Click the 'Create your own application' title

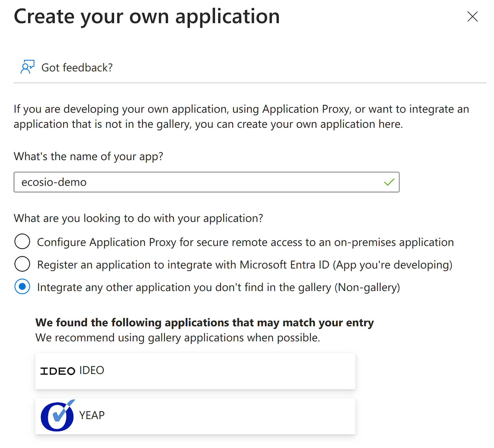coord(147,16)
